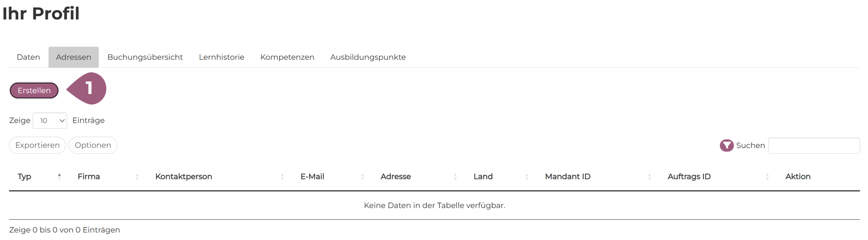Sort by Firma column sort icon
Viewport: 868px width, 240px height.
click(137, 177)
